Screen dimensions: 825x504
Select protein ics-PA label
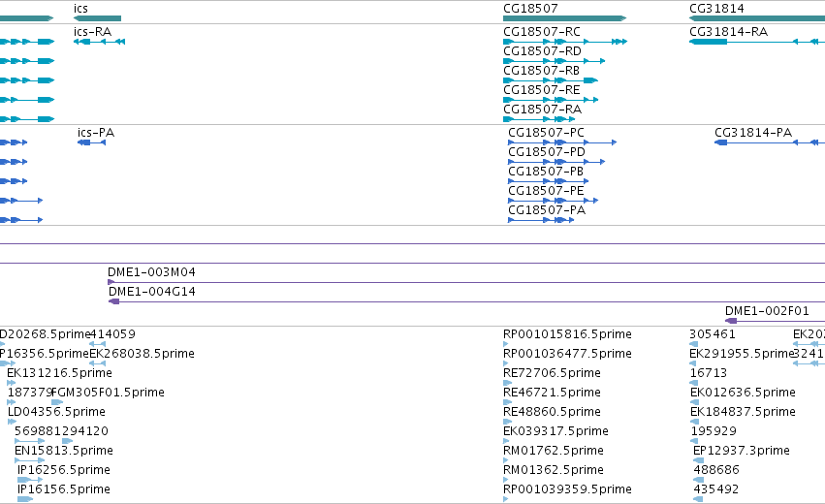96,133
